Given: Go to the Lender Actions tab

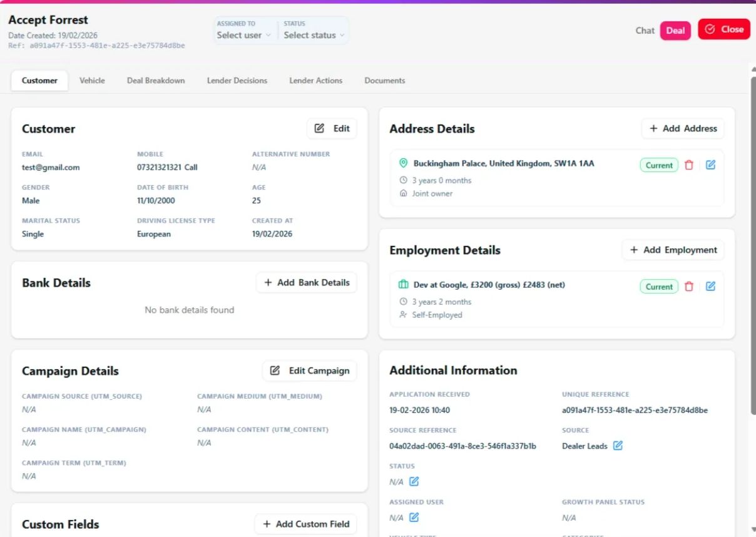Looking at the screenshot, I should [x=316, y=81].
